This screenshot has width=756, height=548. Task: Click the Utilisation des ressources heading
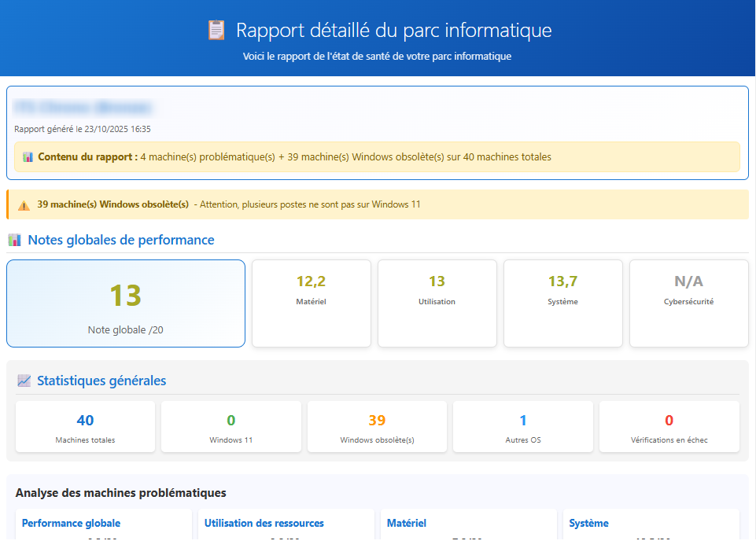coord(264,524)
